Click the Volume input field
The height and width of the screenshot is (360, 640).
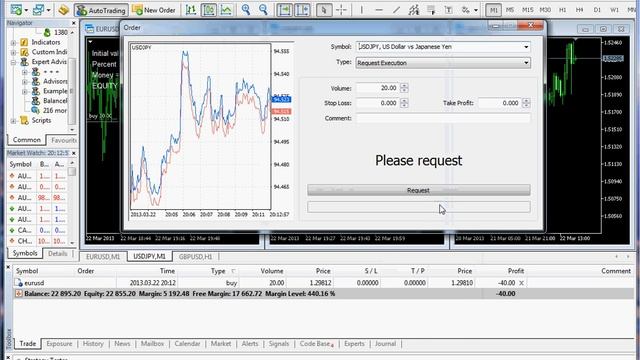click(x=378, y=88)
